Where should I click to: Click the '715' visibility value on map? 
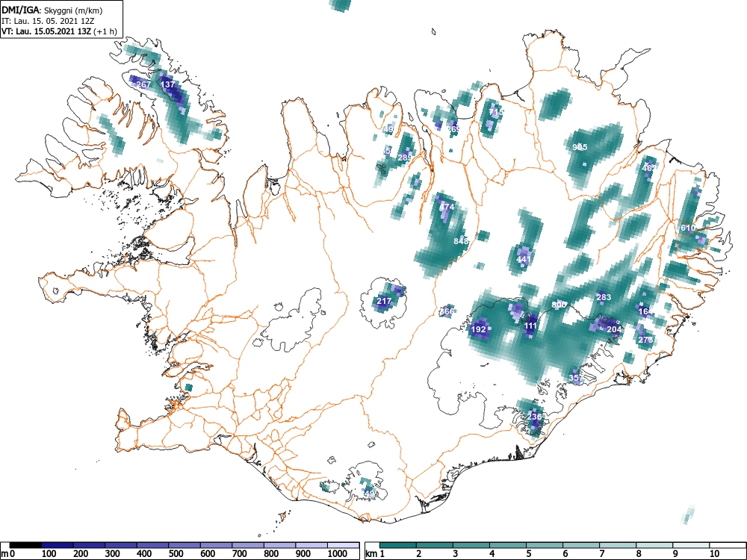click(497, 112)
